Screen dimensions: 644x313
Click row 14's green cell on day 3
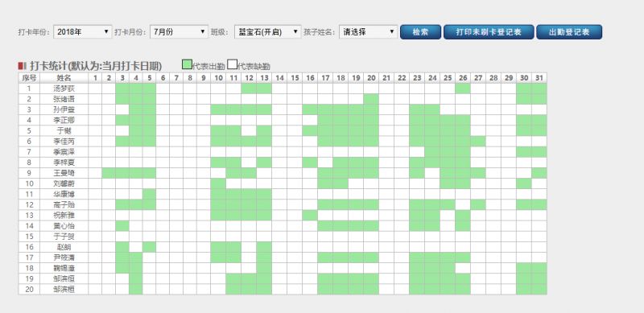pyautogui.click(x=122, y=226)
